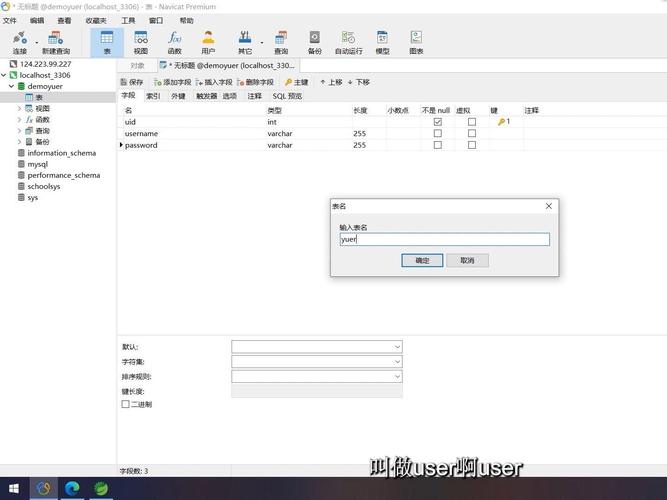Switch to the Objects tab
This screenshot has width=667, height=500.
point(137,66)
